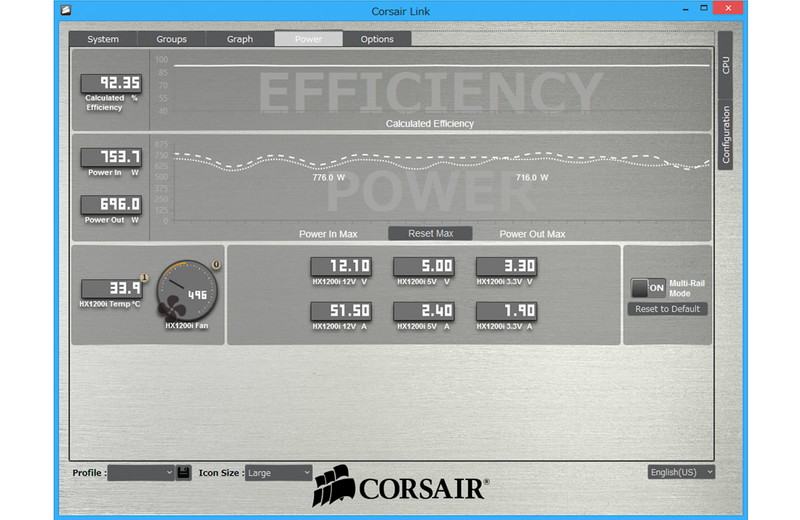Screen dimensions: 800x520
Task: Click the Corsair Link title bar app icon
Action: click(x=66, y=10)
